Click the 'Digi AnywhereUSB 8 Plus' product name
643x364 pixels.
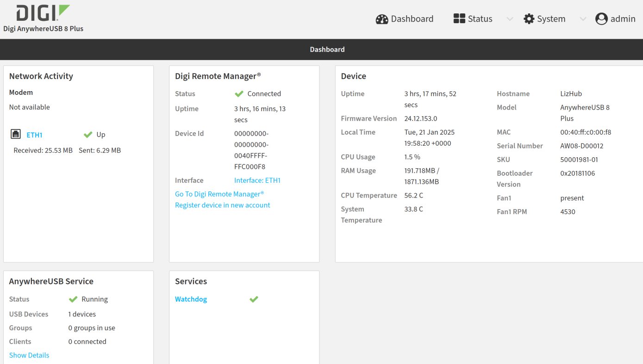pos(44,29)
